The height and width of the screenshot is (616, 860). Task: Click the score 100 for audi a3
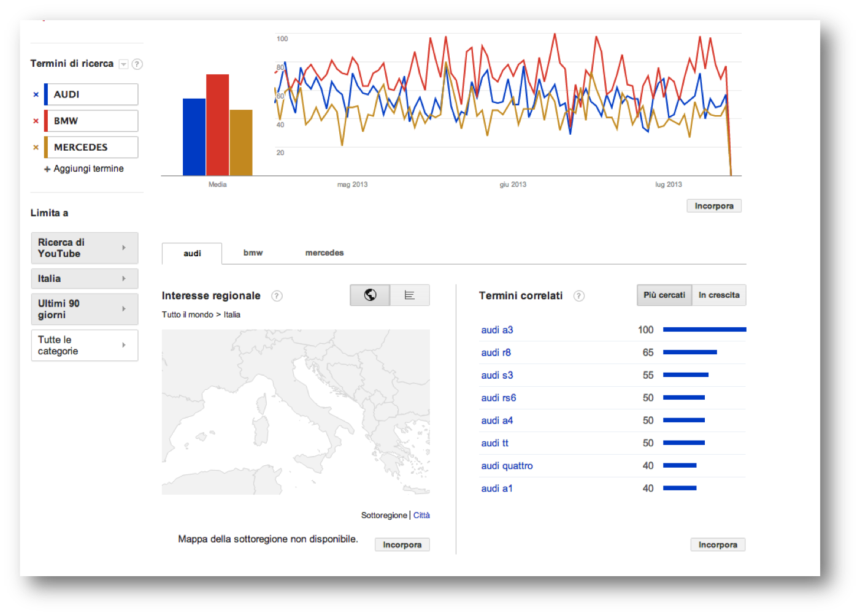pos(645,330)
